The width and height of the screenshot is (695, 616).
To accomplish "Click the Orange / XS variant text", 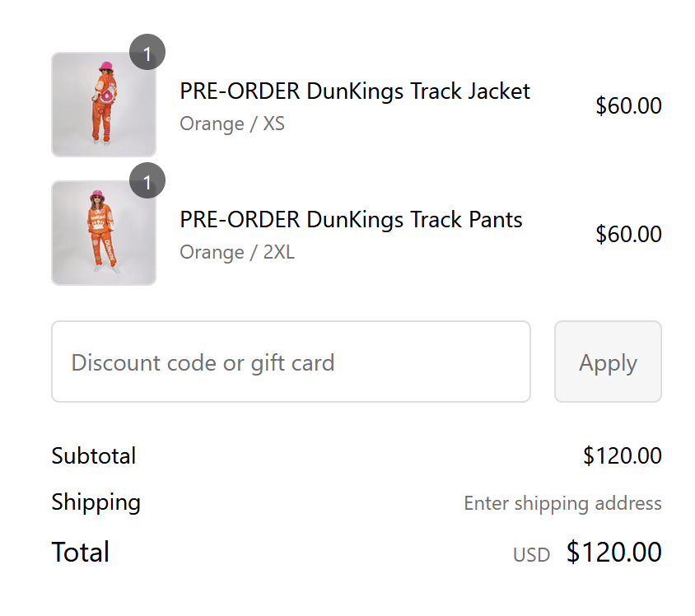I will tap(232, 124).
